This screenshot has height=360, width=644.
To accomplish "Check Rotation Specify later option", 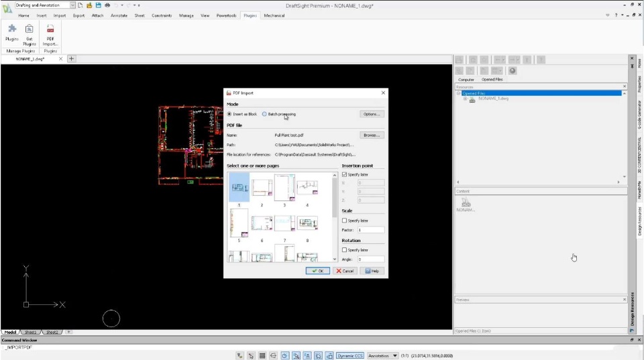I will click(344, 249).
